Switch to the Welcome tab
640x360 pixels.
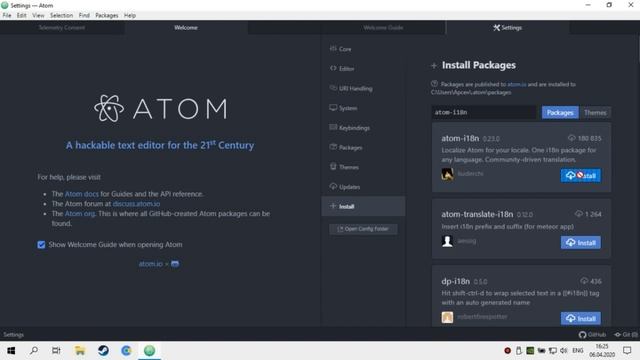click(186, 28)
